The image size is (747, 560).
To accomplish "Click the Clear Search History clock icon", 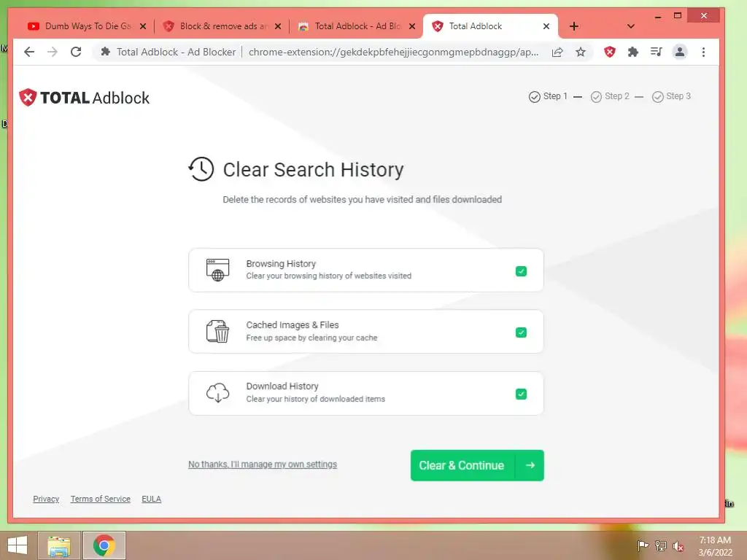I will pyautogui.click(x=201, y=169).
